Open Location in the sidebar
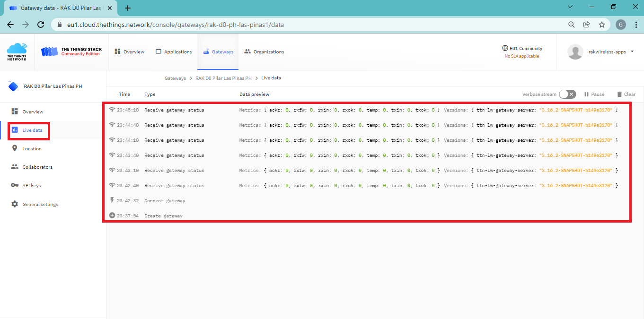The width and height of the screenshot is (644, 319). pos(32,149)
